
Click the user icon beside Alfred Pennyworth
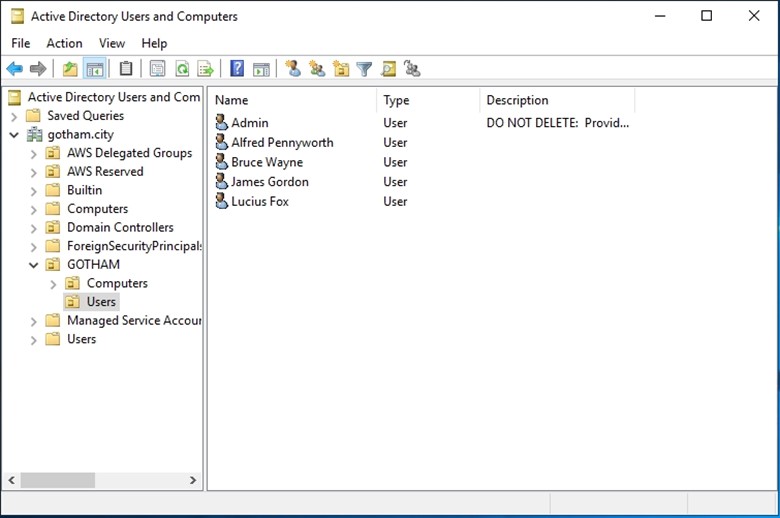(221, 142)
